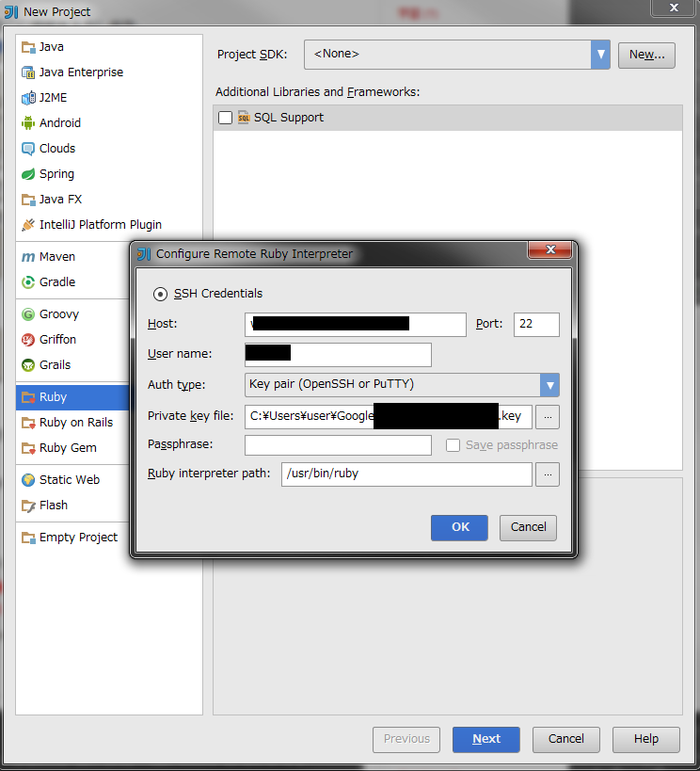Click IntelliJ logo in Configure Remote Ruby Interpreter title

click(144, 254)
